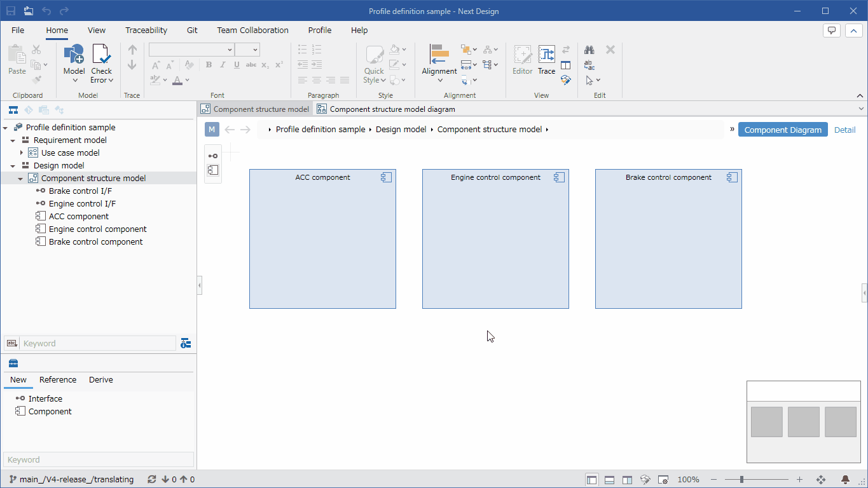Collapse the Design model tree node

point(13,166)
